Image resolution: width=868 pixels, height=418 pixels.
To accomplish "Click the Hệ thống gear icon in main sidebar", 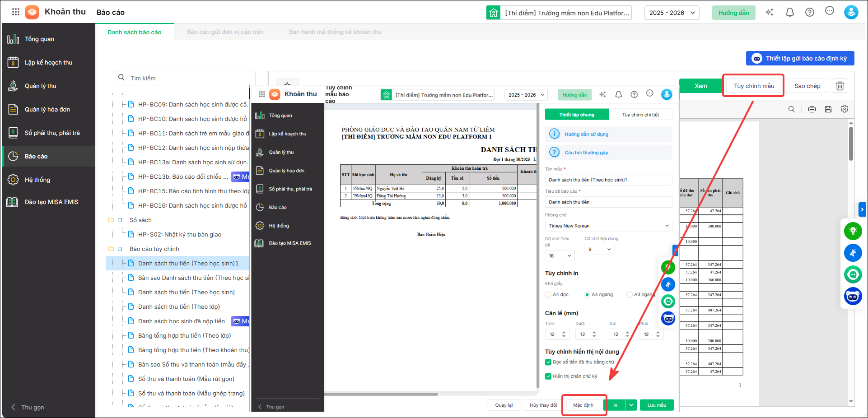I will click(x=13, y=180).
